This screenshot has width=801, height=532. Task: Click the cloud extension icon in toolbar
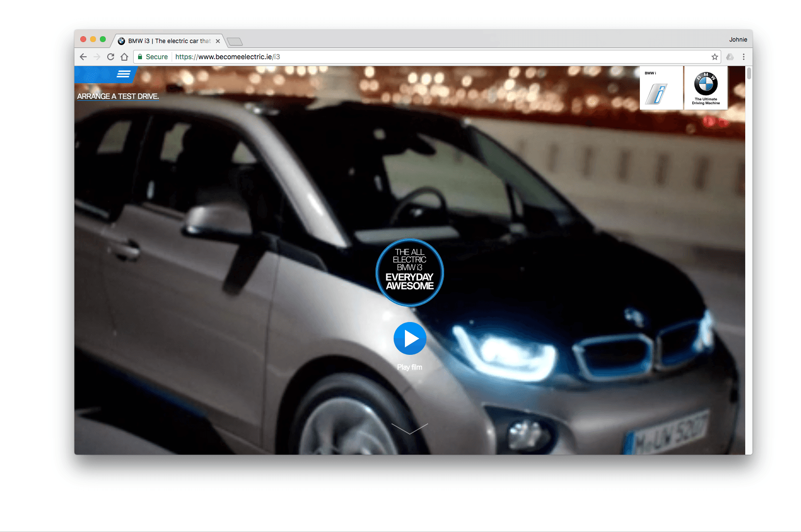click(730, 57)
